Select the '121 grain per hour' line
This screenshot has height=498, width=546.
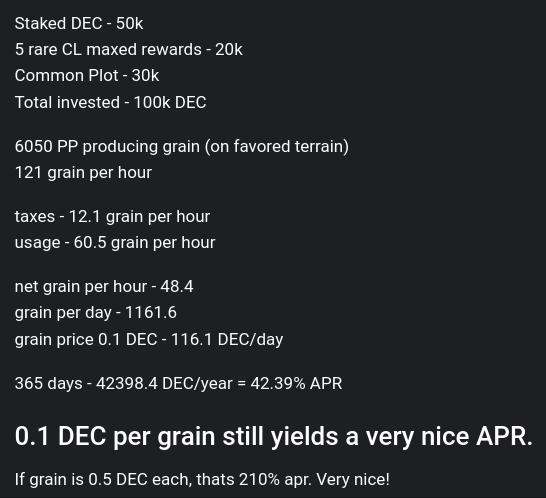click(x=83, y=173)
